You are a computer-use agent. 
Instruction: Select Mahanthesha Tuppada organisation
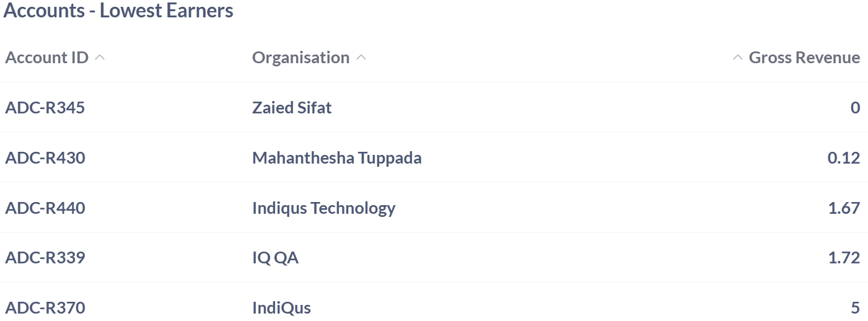point(336,158)
